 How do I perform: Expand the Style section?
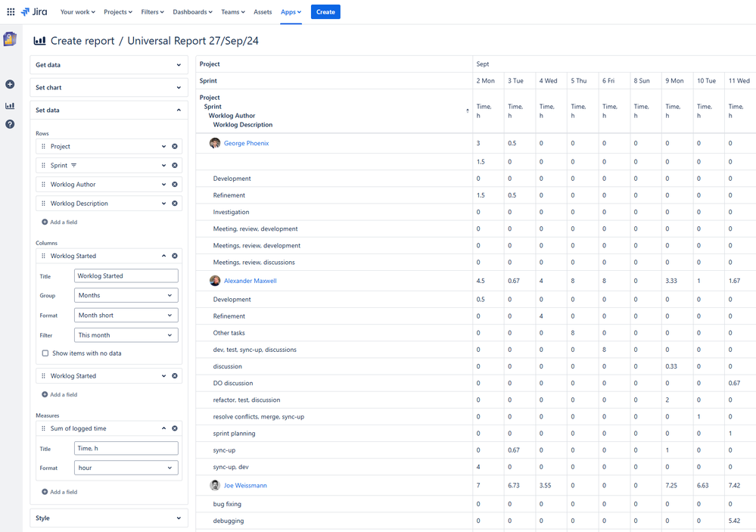coord(109,518)
